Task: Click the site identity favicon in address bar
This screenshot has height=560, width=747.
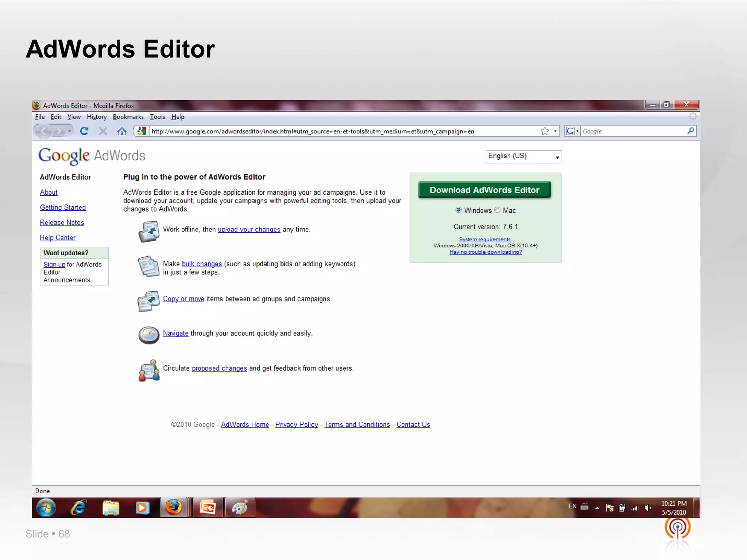Action: (x=142, y=131)
